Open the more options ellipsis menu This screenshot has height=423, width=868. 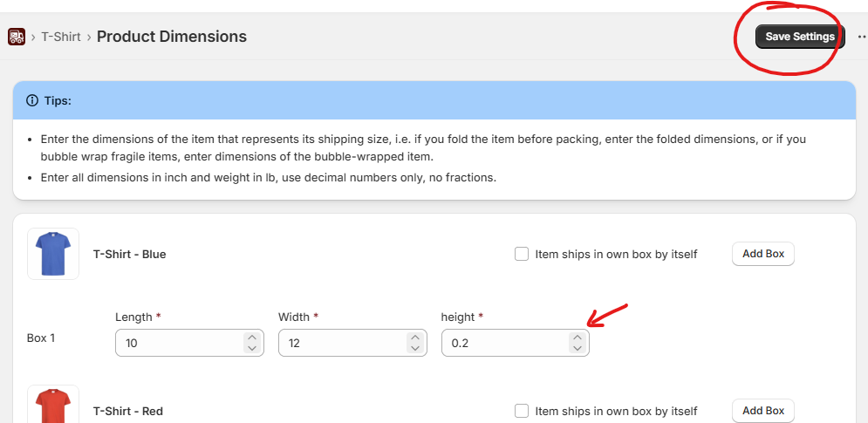[862, 37]
